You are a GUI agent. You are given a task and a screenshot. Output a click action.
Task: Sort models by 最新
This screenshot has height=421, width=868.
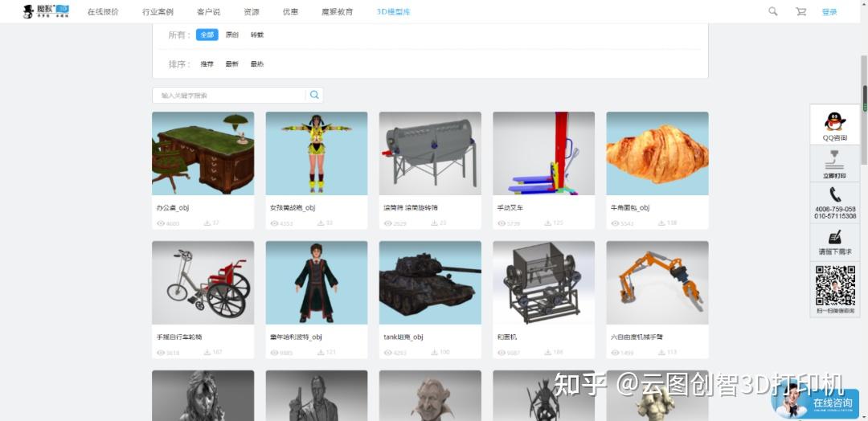point(232,64)
